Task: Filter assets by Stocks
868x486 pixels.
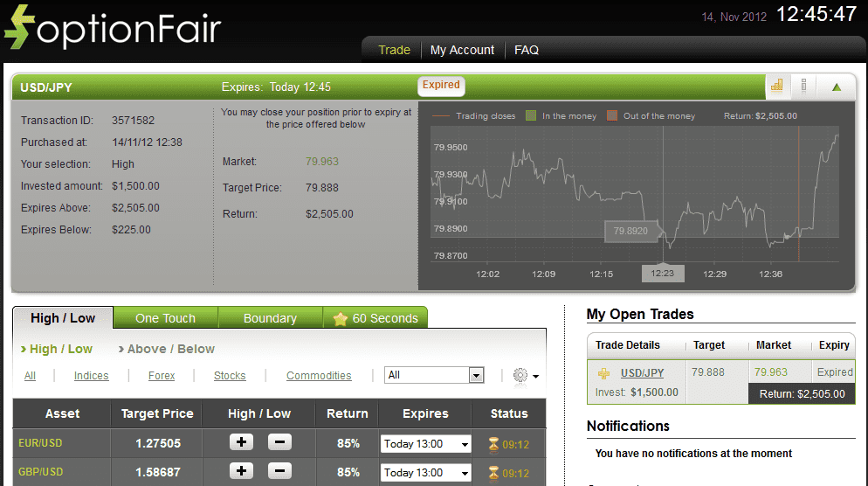Action: point(230,376)
